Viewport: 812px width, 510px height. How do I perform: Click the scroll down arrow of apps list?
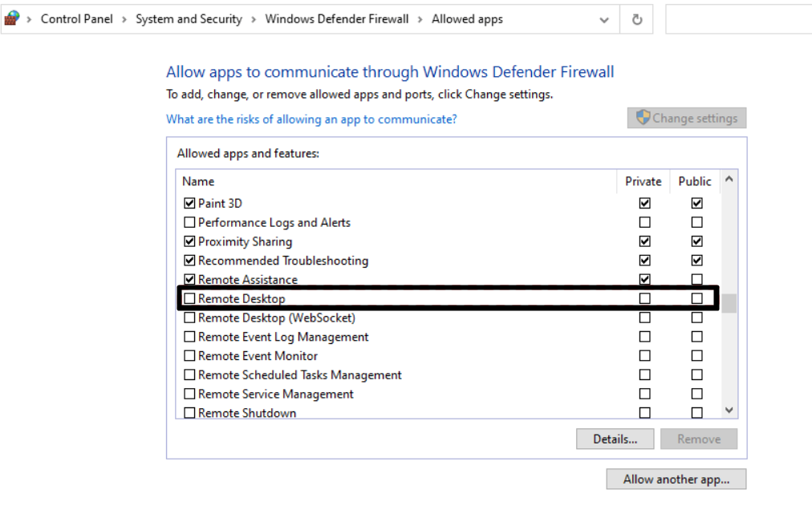pos(729,410)
